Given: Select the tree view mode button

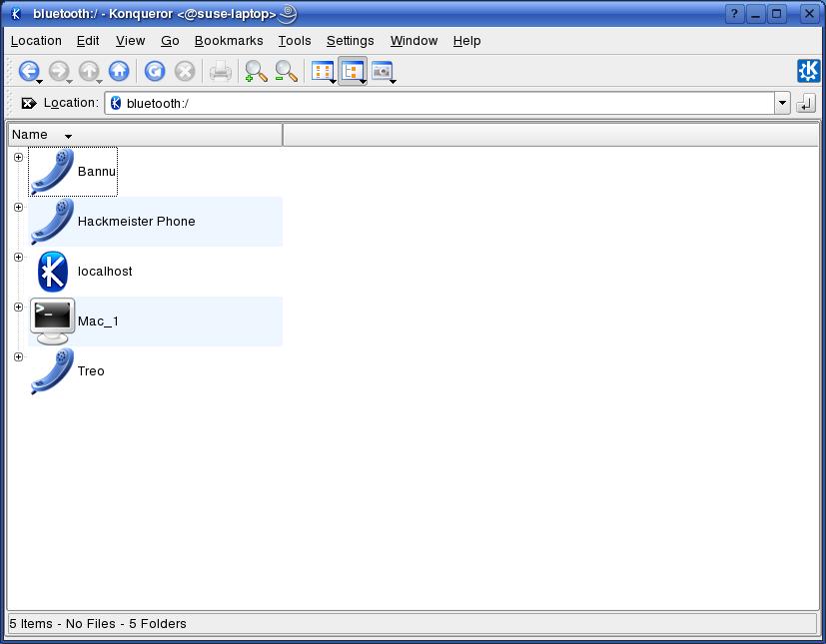Looking at the screenshot, I should [352, 71].
